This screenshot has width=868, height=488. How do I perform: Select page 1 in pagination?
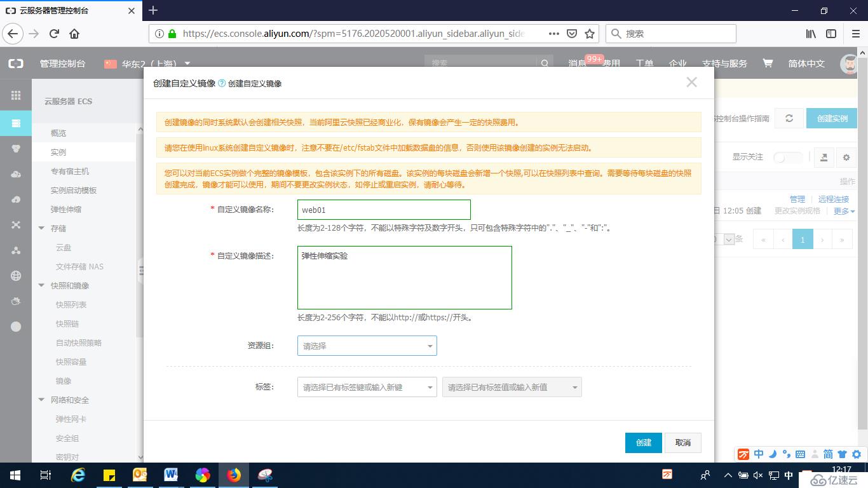pos(803,240)
